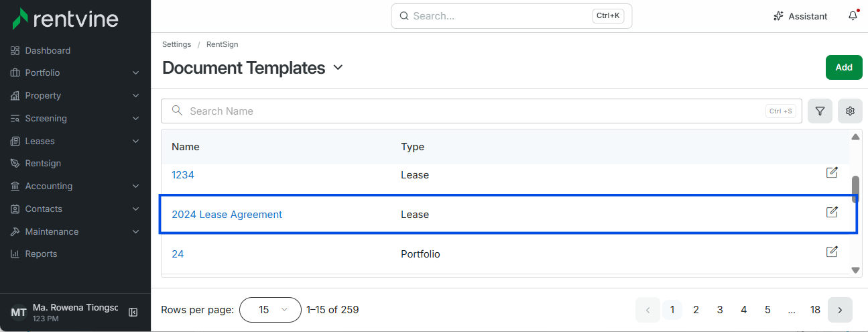Image resolution: width=868 pixels, height=332 pixels.
Task: Expand the Portfolio sidebar menu
Action: (x=75, y=72)
